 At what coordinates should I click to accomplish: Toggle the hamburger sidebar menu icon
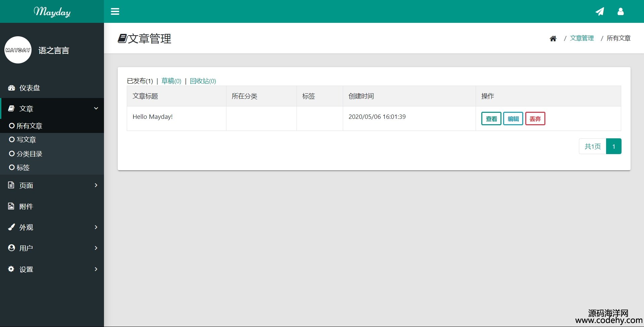click(x=115, y=11)
